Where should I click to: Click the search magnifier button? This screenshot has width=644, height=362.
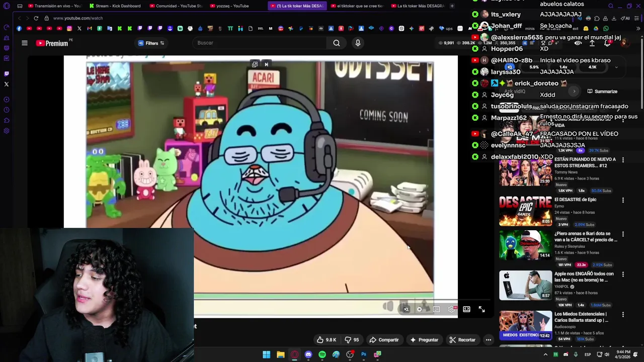click(x=337, y=43)
